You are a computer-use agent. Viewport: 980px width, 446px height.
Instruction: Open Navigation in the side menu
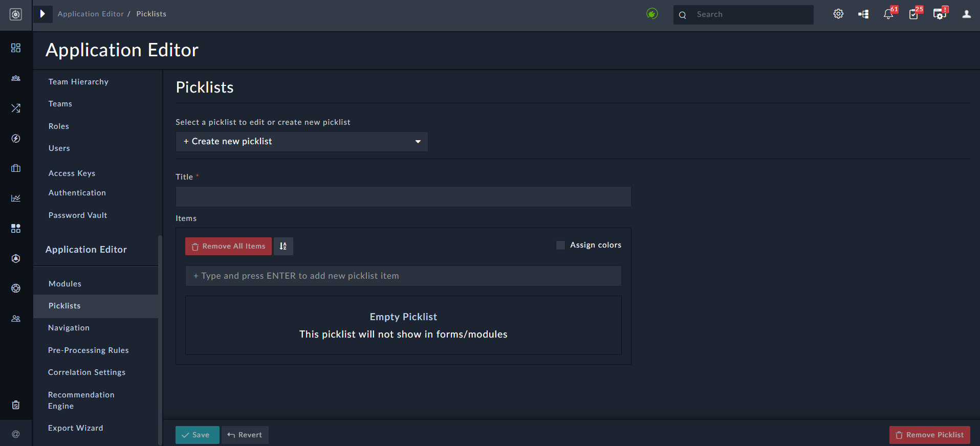[x=69, y=328]
